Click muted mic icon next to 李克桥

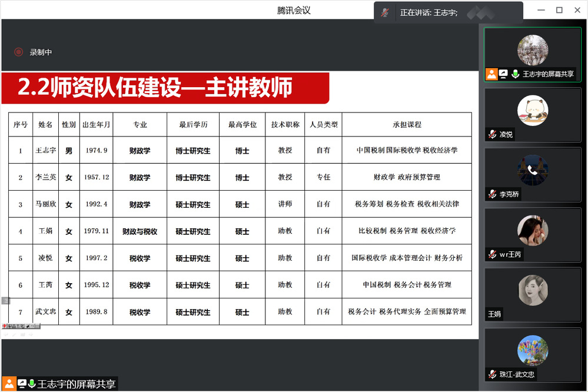[x=492, y=194]
